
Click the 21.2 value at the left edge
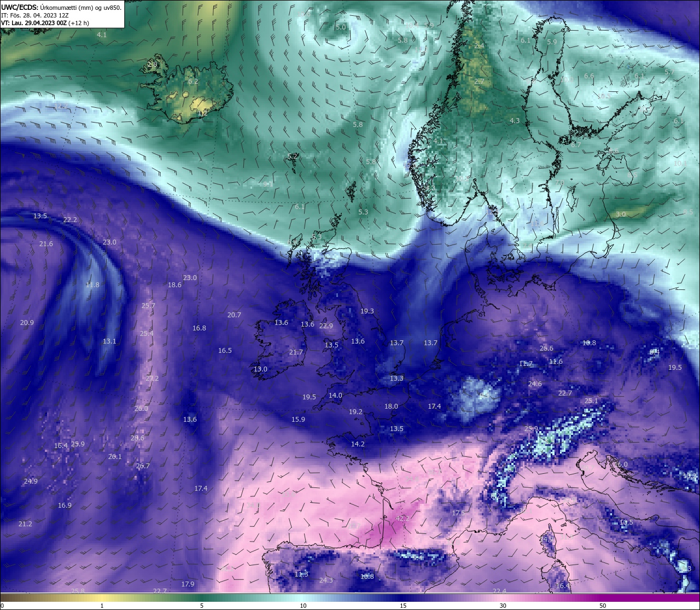point(25,524)
